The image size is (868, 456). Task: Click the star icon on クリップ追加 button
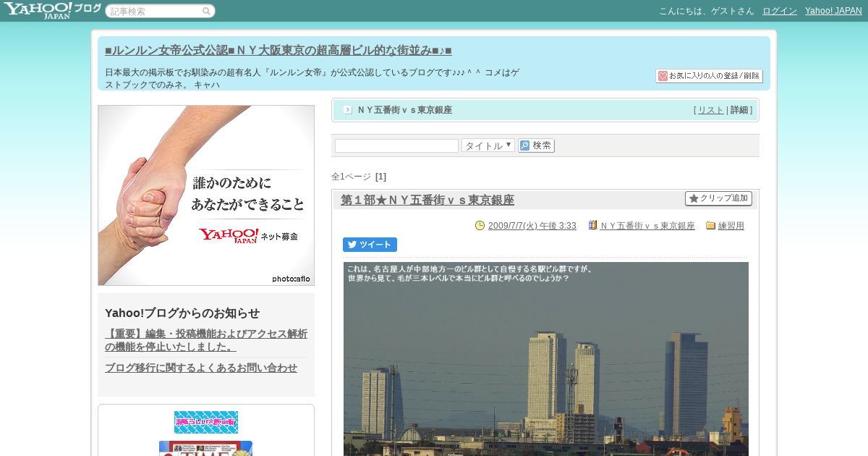[x=694, y=198]
